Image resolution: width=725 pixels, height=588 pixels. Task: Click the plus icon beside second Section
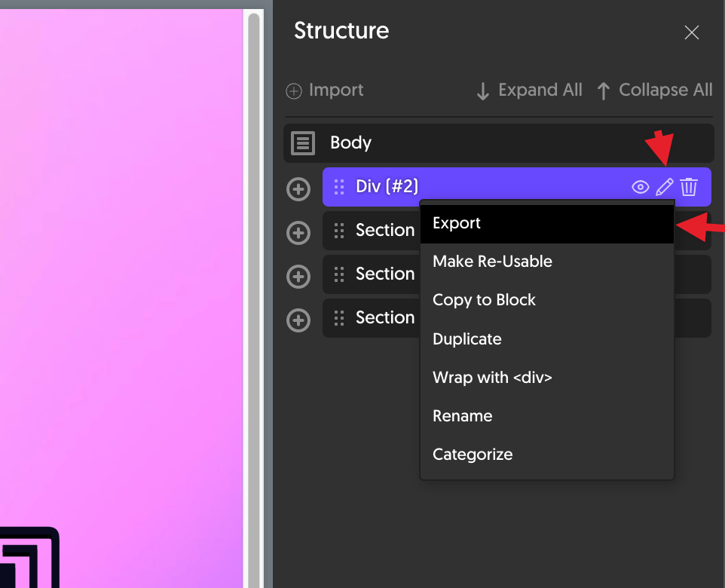298,277
